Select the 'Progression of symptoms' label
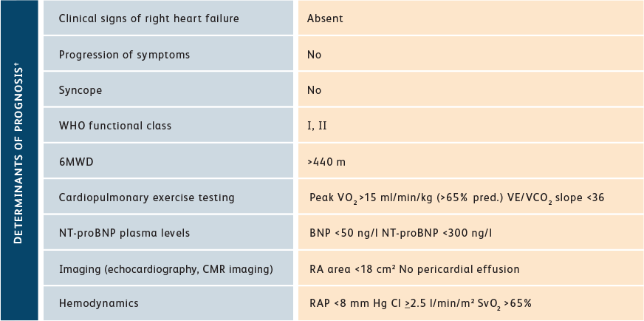 (125, 55)
